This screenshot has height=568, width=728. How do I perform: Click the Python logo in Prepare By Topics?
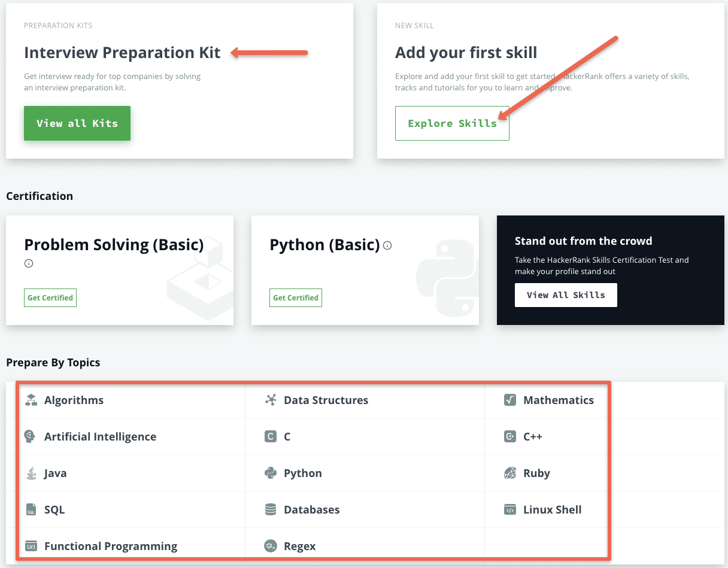click(270, 473)
